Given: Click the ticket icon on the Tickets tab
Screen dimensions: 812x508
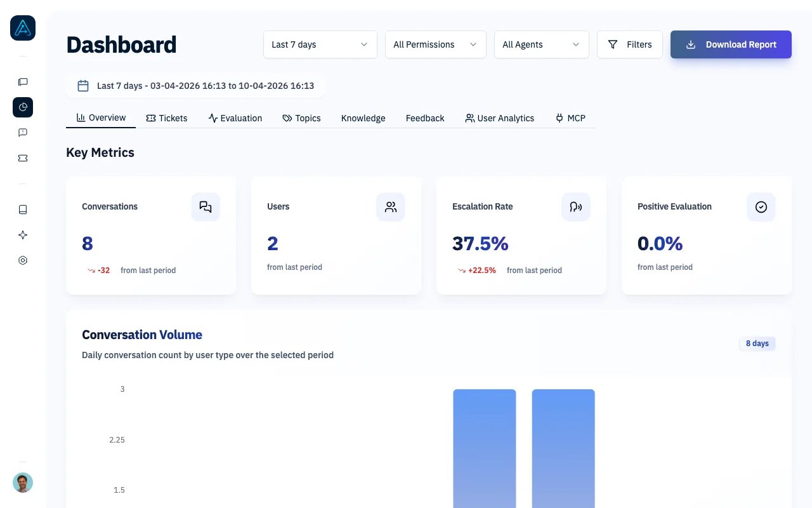Looking at the screenshot, I should [x=151, y=118].
